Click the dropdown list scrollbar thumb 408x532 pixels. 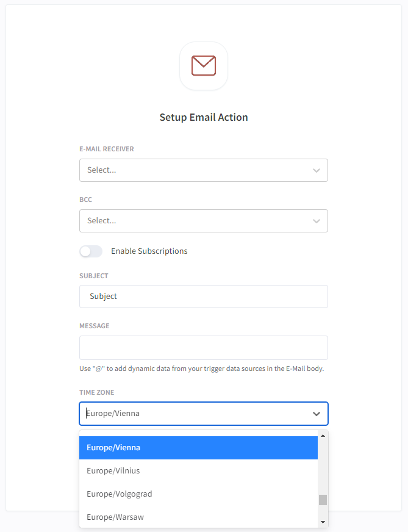tap(323, 500)
